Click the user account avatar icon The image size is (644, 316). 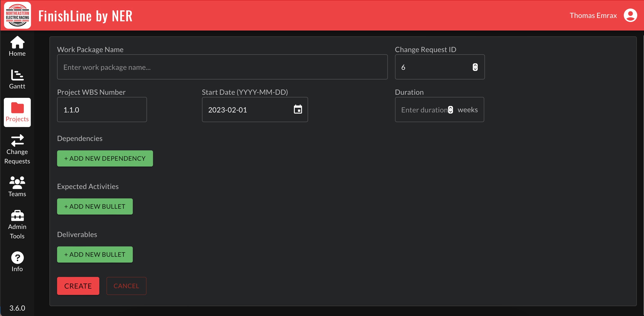pyautogui.click(x=630, y=15)
